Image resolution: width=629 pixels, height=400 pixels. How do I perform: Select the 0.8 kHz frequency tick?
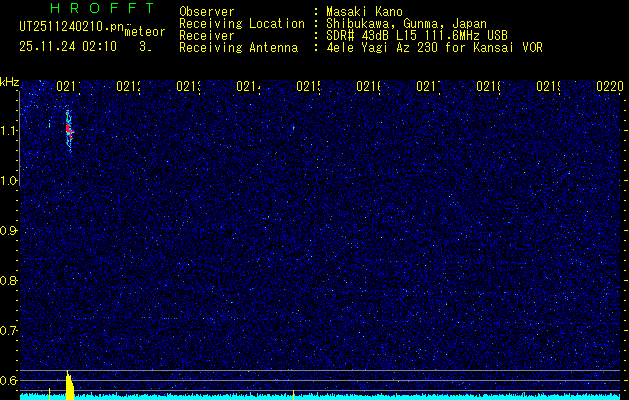pos(10,280)
